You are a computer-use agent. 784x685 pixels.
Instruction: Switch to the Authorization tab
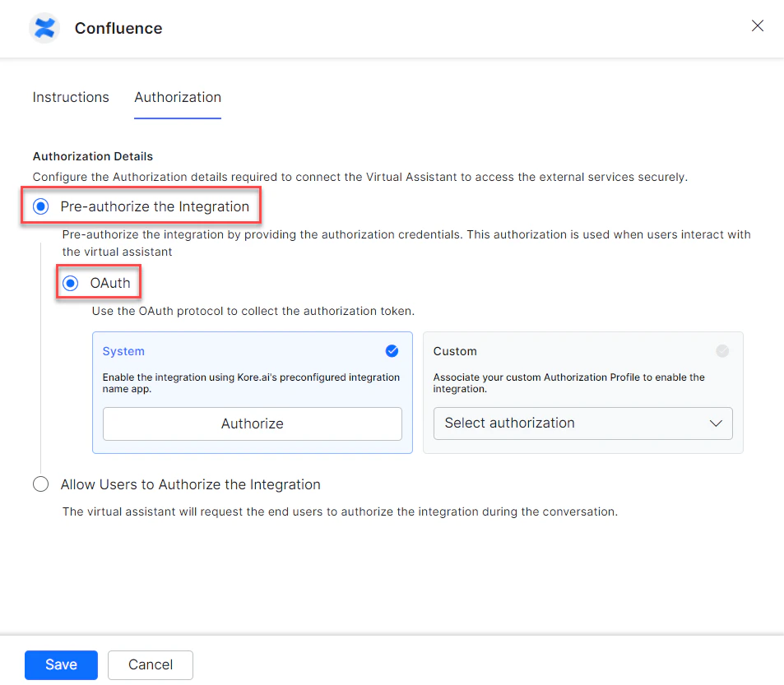pos(178,97)
